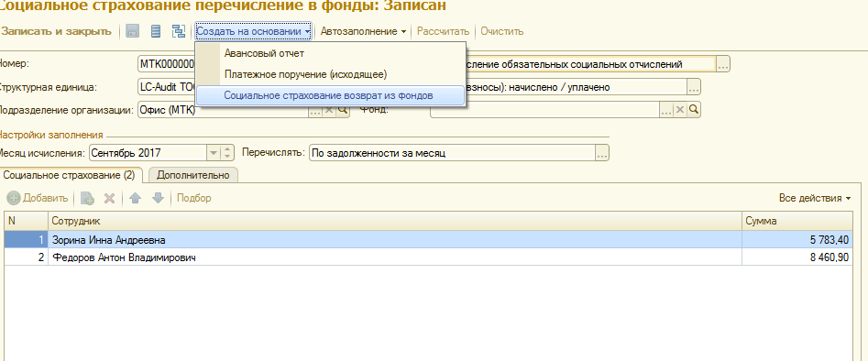This screenshot has width=868, height=361.
Task: Move row up with arrow icon
Action: 135,198
